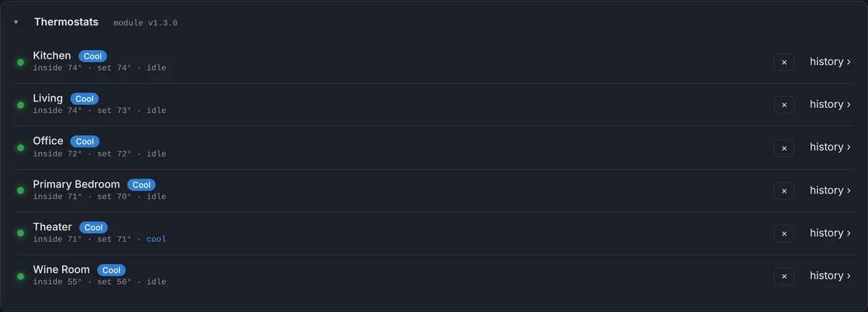Open history for Primary Bedroom thermostat
Viewport: 868px width, 312px height.
pyautogui.click(x=830, y=190)
